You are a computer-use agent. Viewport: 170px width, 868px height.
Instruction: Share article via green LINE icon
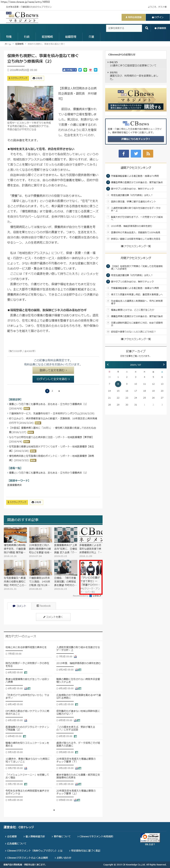point(85,70)
